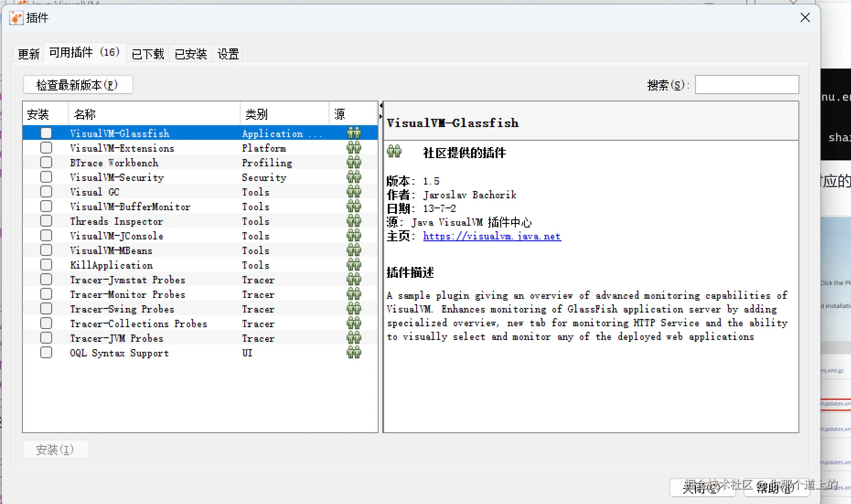Tick the BTrace Workbench install checkbox
This screenshot has height=504, width=851.
click(x=46, y=162)
